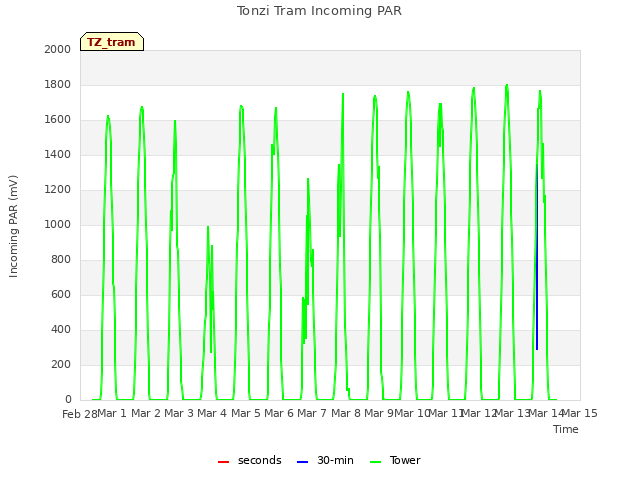The height and width of the screenshot is (480, 640).
Task: Click the 1200 y-axis tick label
Action: [58, 189]
